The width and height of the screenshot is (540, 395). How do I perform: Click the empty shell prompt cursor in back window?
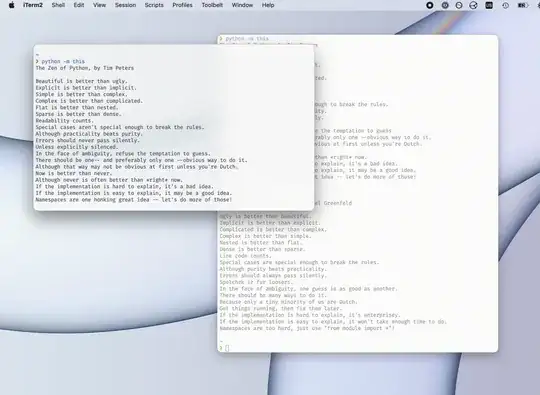(x=227, y=348)
